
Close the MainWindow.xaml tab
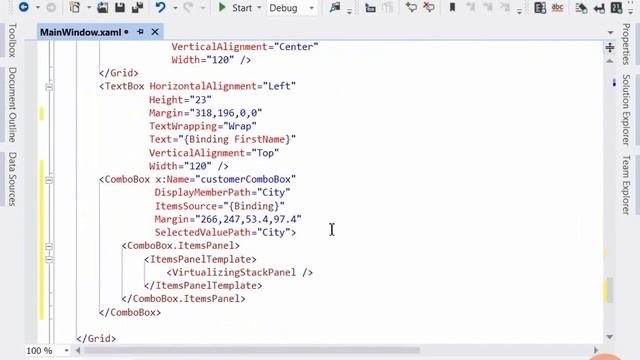(155, 32)
